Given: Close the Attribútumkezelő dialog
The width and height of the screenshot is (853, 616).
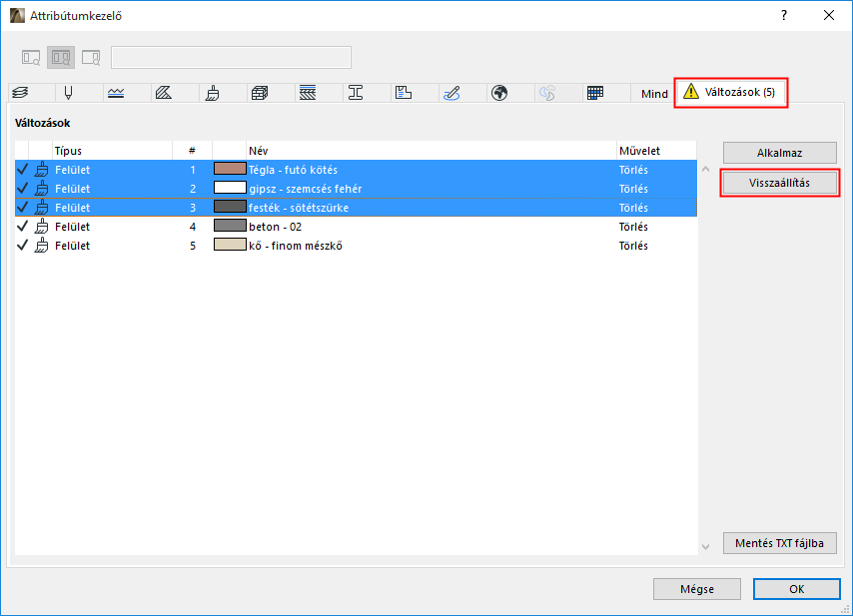Looking at the screenshot, I should click(x=828, y=15).
